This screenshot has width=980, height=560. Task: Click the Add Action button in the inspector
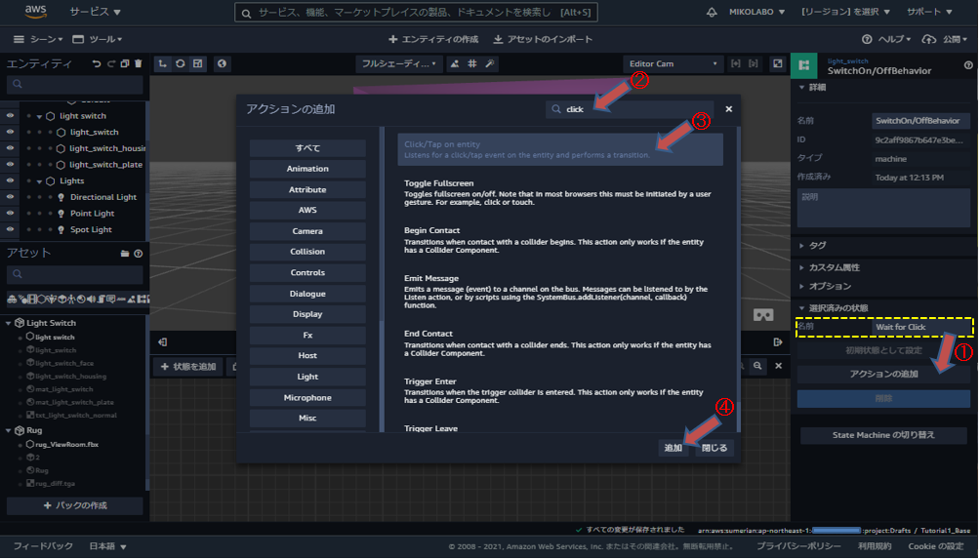click(883, 375)
